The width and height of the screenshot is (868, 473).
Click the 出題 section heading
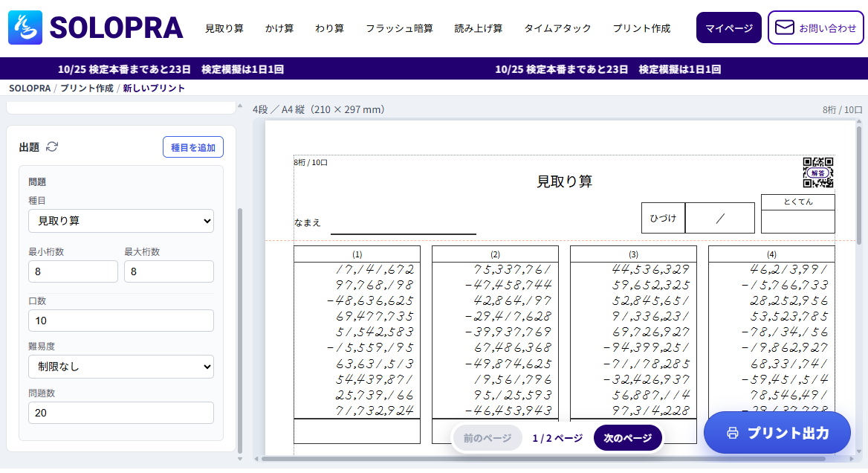(29, 147)
